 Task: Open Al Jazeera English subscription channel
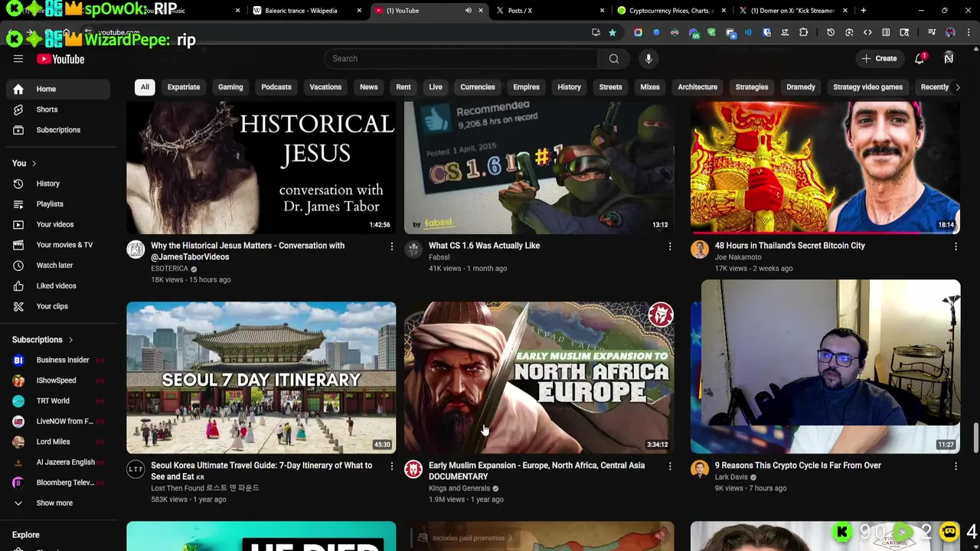[x=58, y=462]
